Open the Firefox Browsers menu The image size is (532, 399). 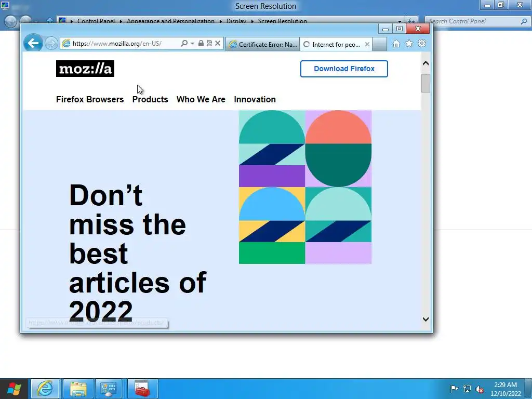90,99
